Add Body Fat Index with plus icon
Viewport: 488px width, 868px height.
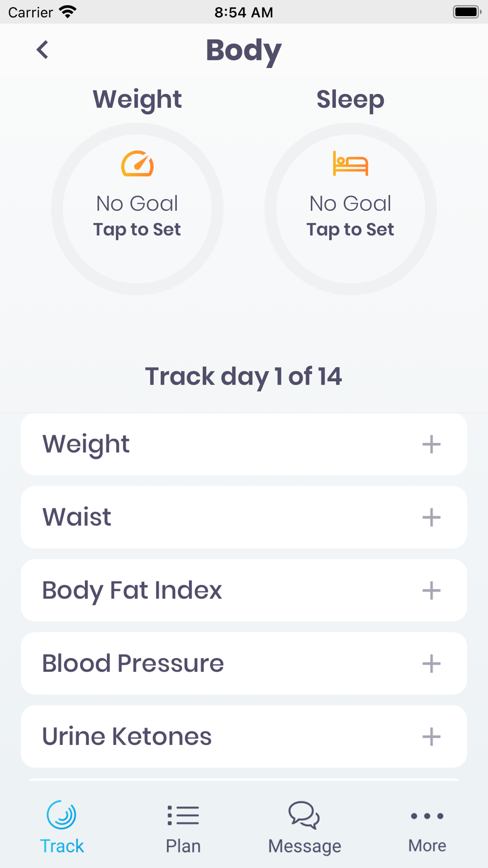(431, 591)
